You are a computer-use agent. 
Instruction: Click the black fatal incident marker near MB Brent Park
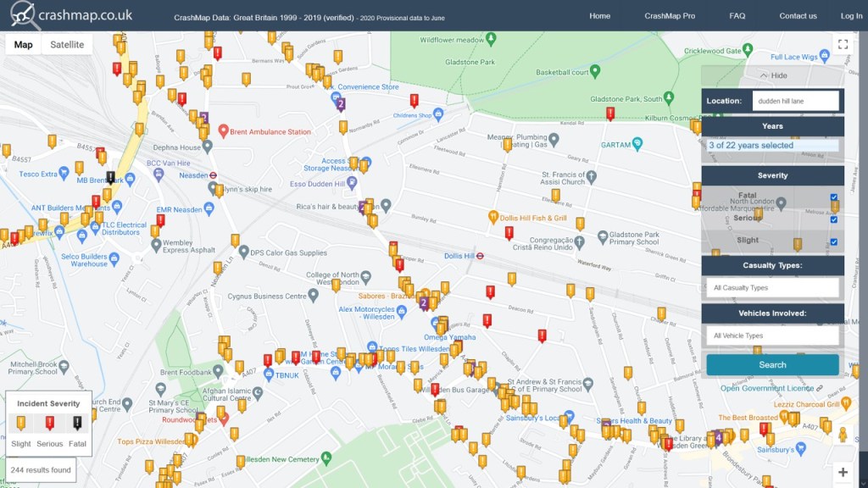click(x=110, y=177)
